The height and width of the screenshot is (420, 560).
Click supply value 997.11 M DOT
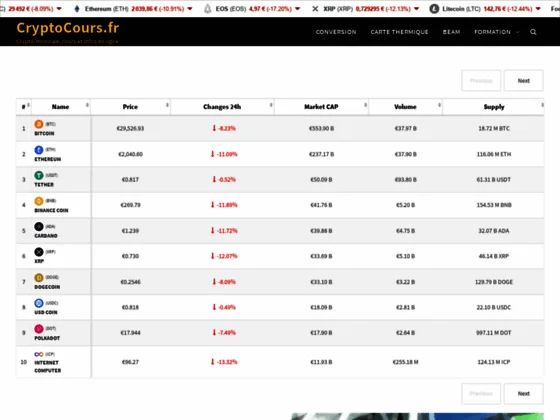pyautogui.click(x=494, y=333)
